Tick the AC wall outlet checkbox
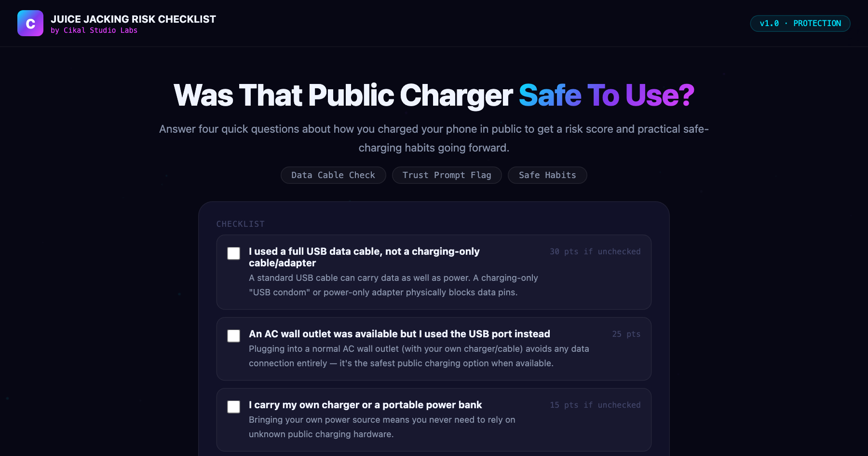The width and height of the screenshot is (868, 456). pyautogui.click(x=234, y=336)
